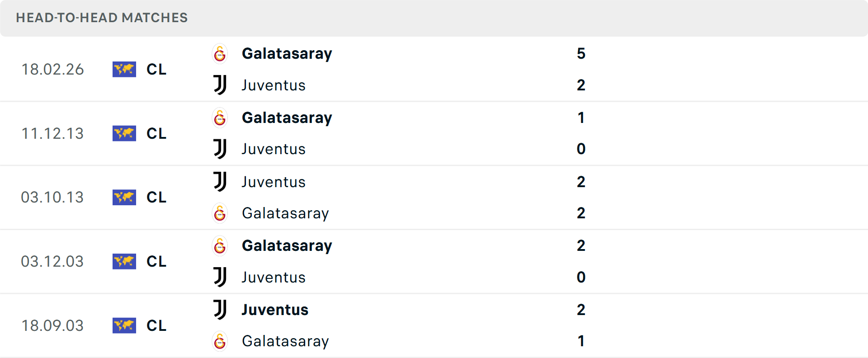Click the Juventus logo in the 18.02.26 match
This screenshot has width=868, height=358.
tap(220, 85)
